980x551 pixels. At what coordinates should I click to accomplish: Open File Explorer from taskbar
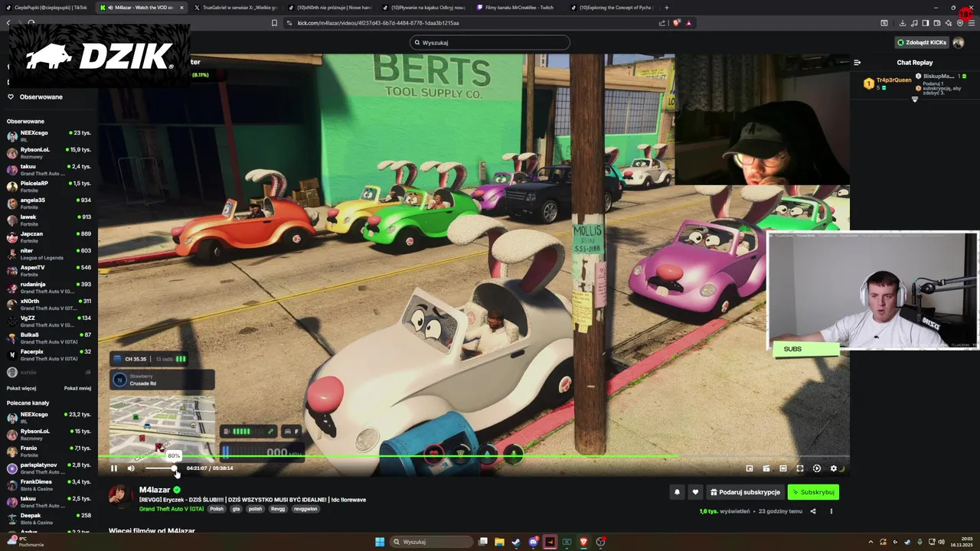pyautogui.click(x=499, y=542)
